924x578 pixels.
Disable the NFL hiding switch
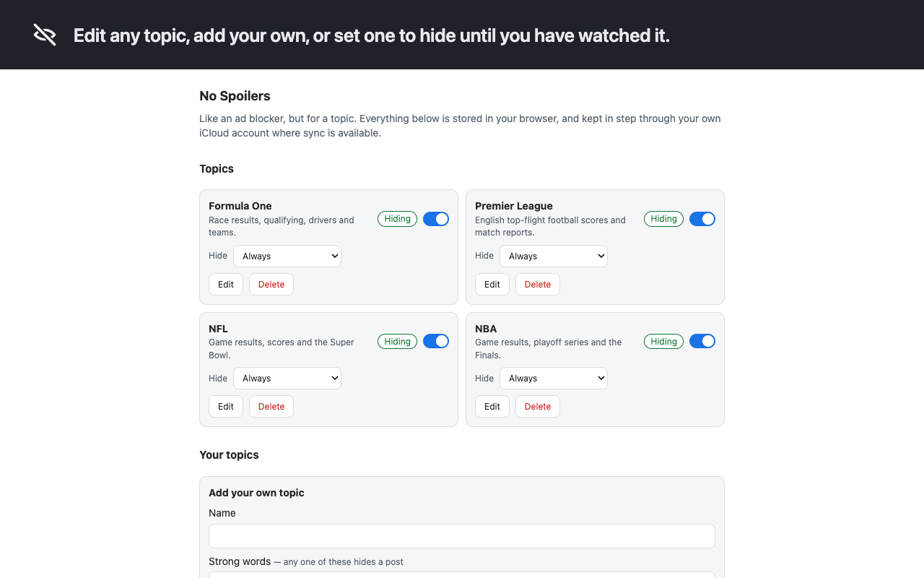click(436, 341)
